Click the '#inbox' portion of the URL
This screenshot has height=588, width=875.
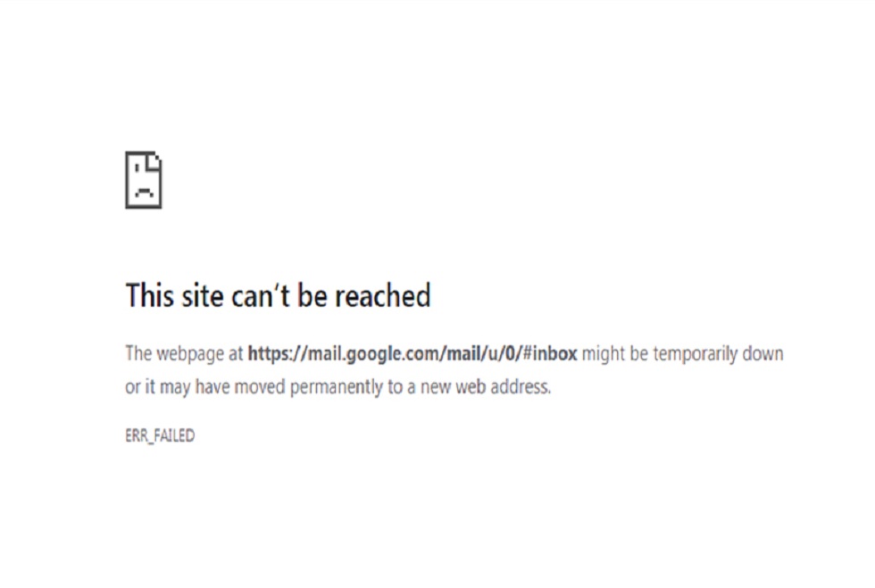click(550, 353)
